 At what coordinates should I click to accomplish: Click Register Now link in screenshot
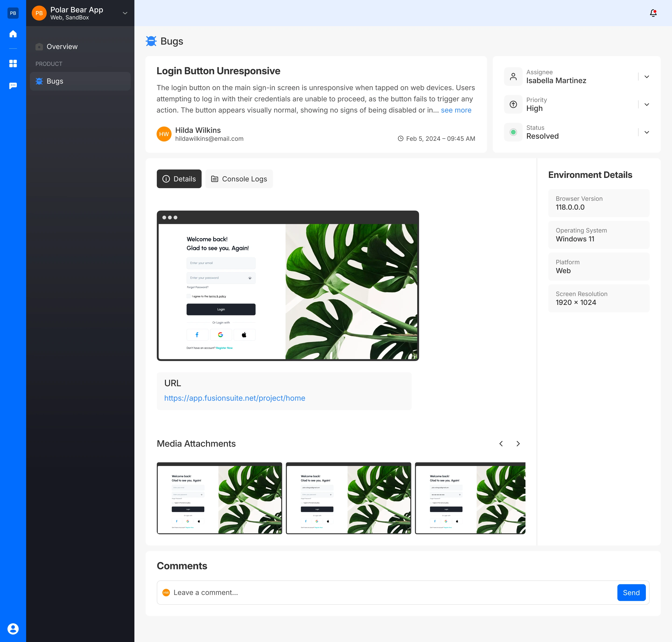[x=224, y=348]
